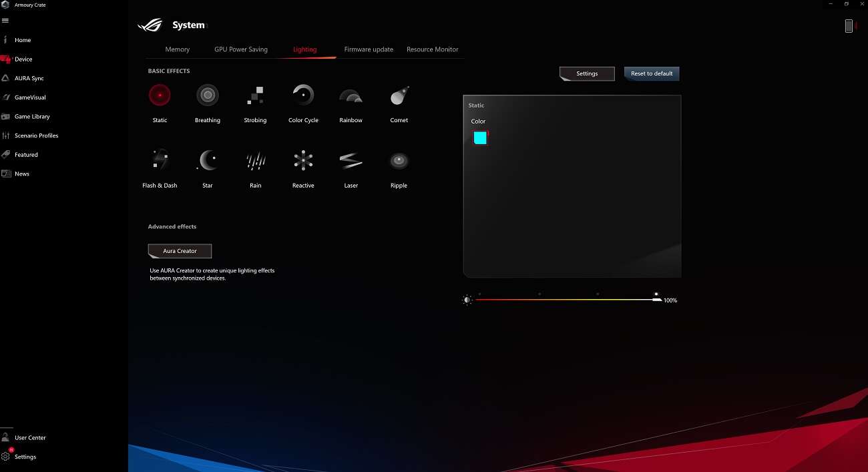Open the GPU Power Saving tab
Image resolution: width=868 pixels, height=472 pixels.
pyautogui.click(x=240, y=49)
